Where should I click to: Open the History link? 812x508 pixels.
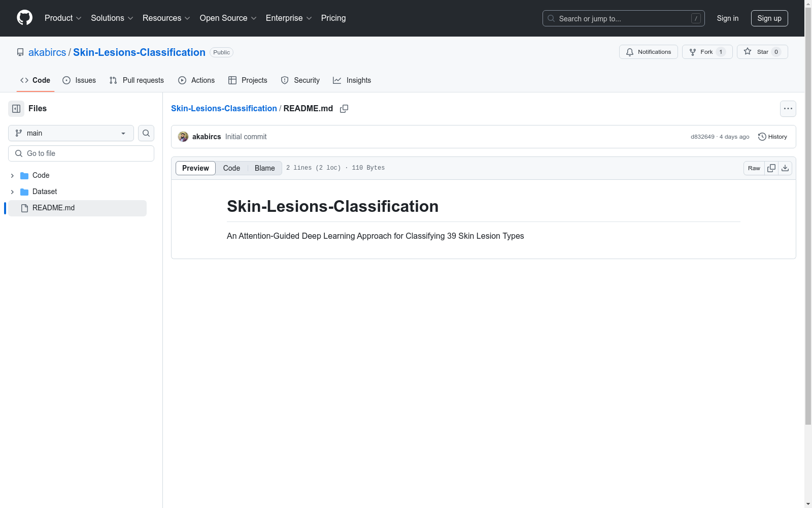(772, 137)
